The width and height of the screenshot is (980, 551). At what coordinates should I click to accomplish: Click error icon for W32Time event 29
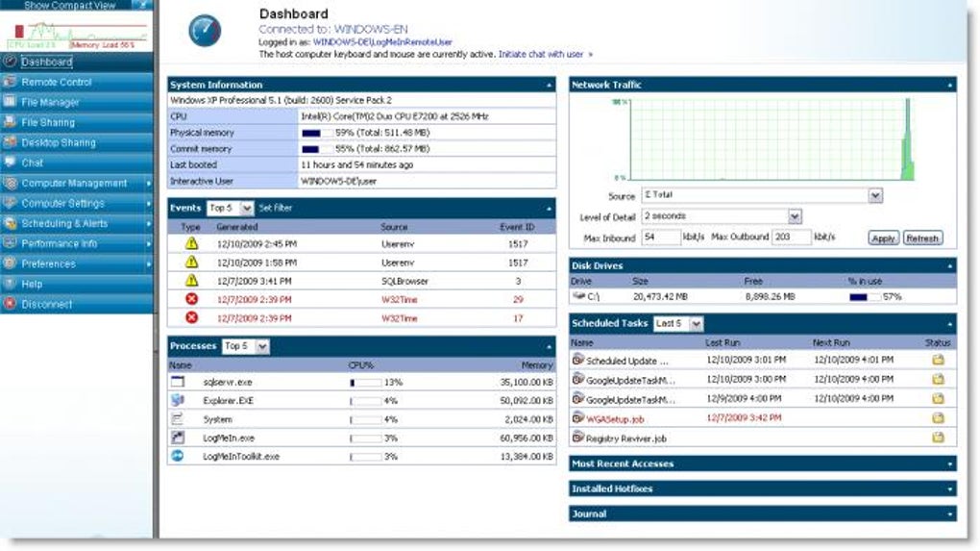point(191,299)
